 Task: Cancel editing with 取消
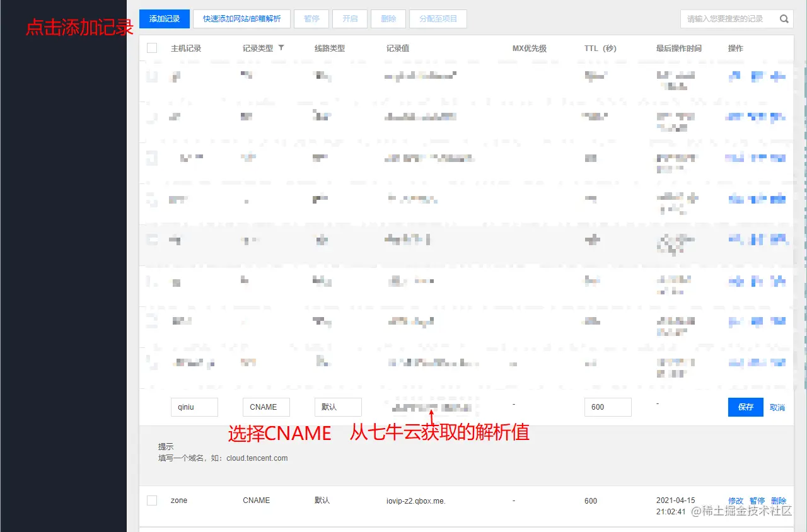tap(777, 408)
